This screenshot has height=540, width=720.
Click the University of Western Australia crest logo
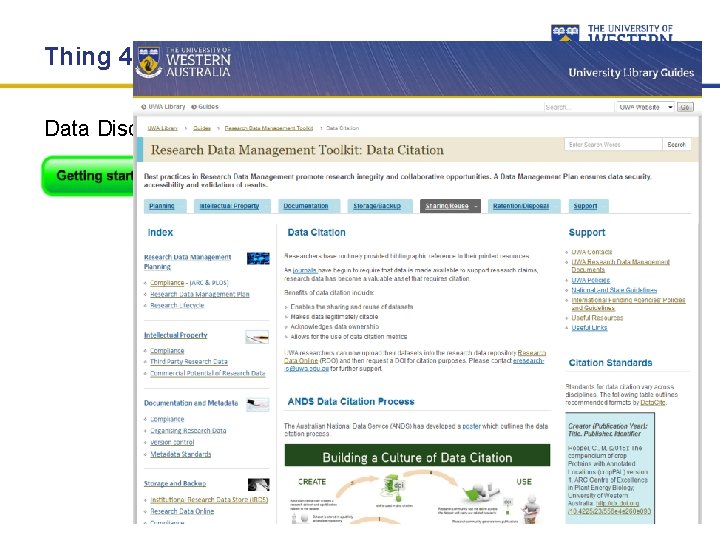coord(150,62)
